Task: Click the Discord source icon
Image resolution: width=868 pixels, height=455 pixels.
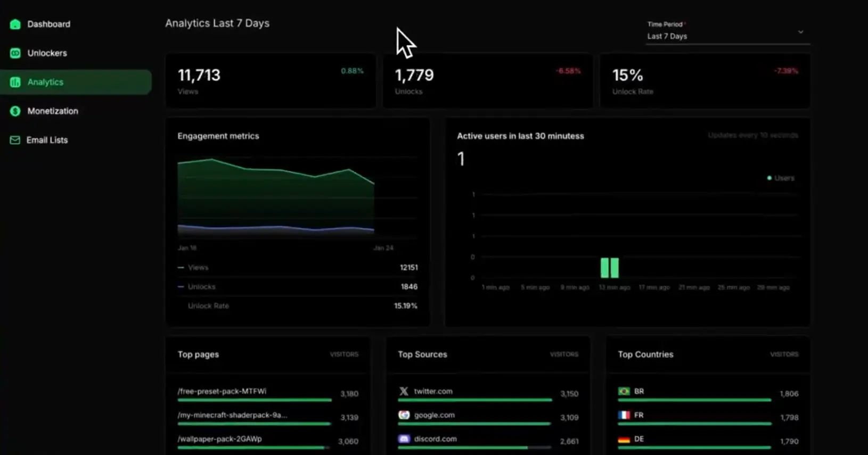Action: pyautogui.click(x=404, y=439)
